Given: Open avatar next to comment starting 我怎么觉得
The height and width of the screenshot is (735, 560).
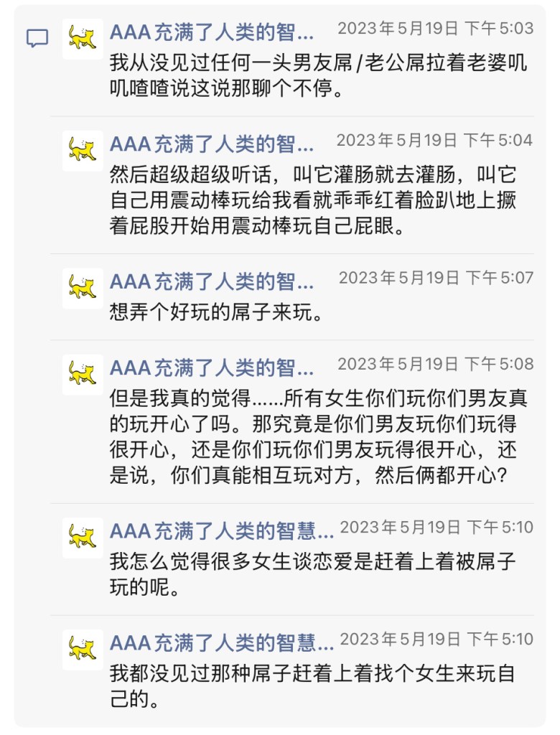Looking at the screenshot, I should (83, 538).
